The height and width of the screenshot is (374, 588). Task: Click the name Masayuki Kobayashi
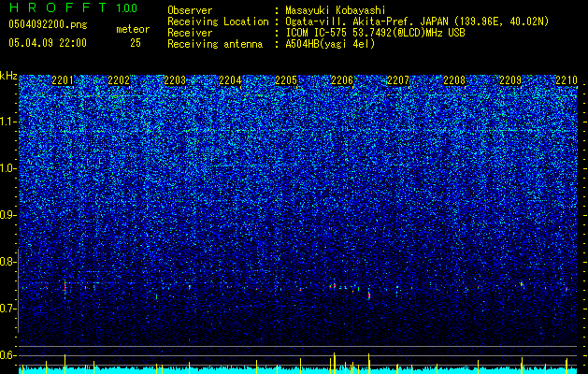(x=336, y=10)
